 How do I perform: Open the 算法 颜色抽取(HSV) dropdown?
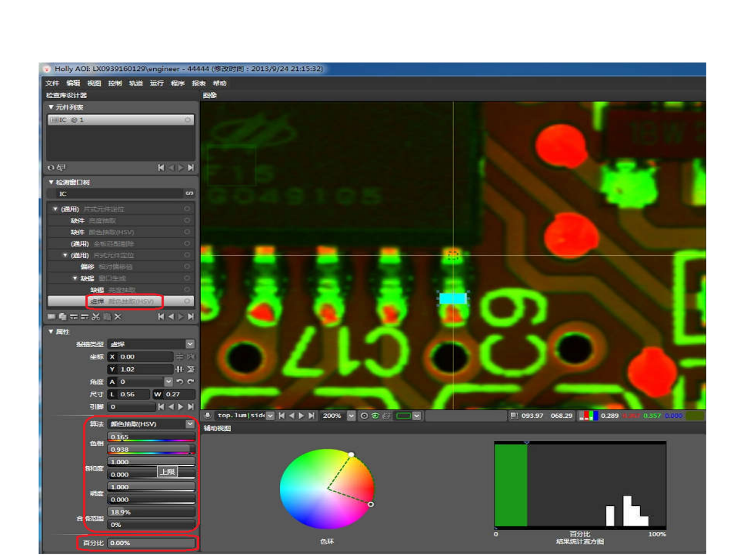[190, 424]
